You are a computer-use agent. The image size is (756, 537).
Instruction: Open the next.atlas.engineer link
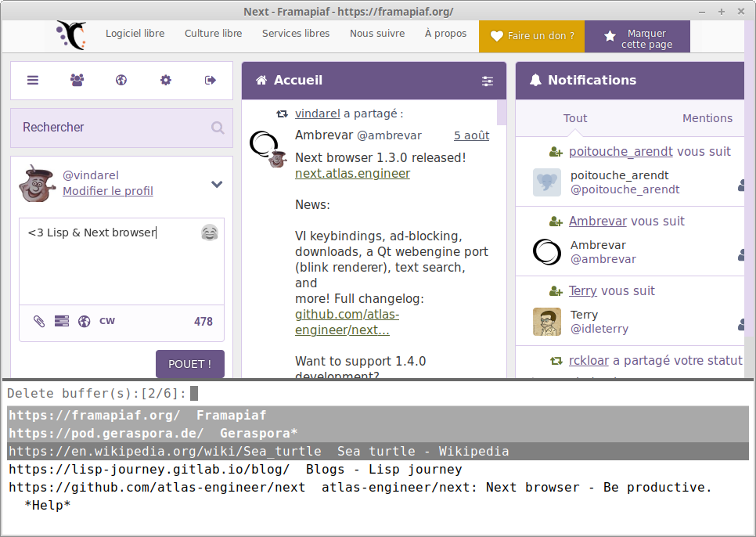click(352, 174)
